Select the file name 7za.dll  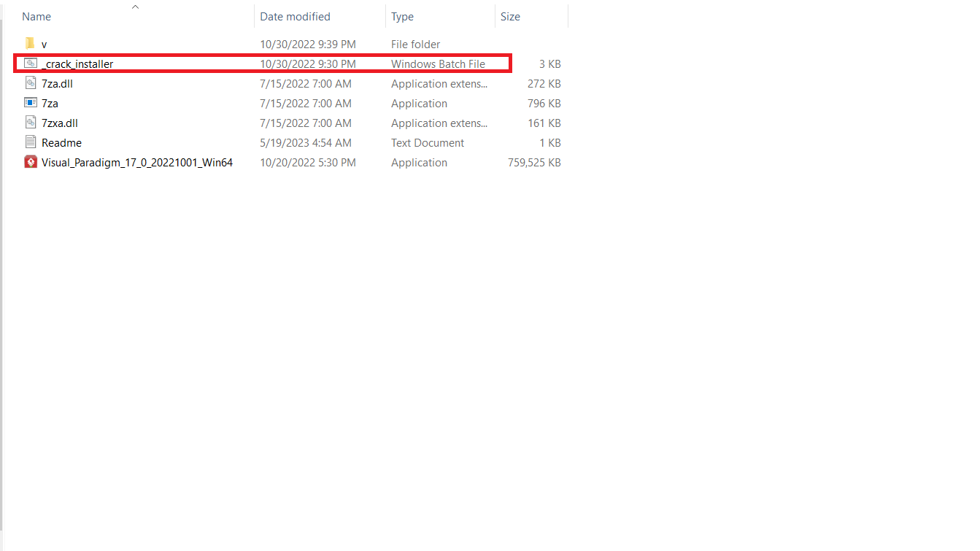(x=57, y=83)
